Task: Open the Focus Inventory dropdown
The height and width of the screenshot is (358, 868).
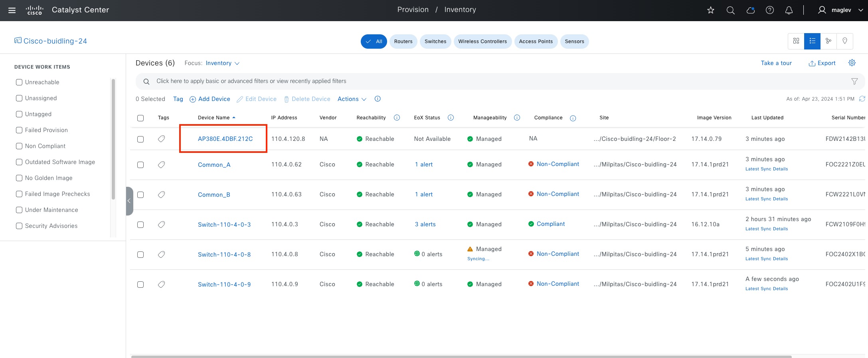Action: (x=222, y=63)
